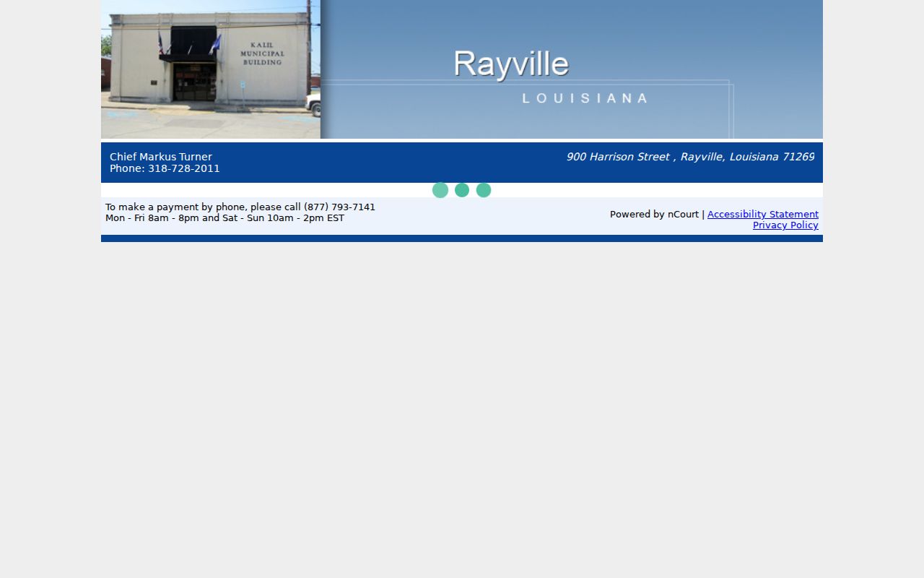Image resolution: width=924 pixels, height=578 pixels.
Task: Click the Powered by nCourt text
Action: [654, 215]
